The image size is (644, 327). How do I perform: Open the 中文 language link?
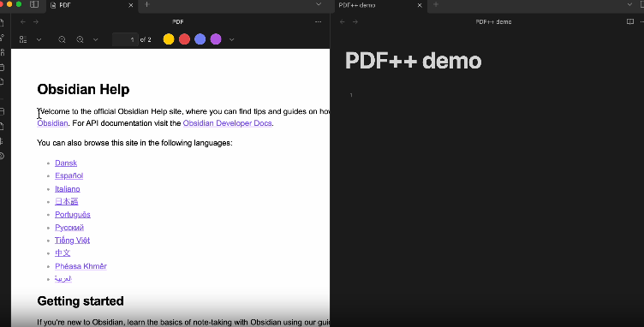[x=63, y=253]
